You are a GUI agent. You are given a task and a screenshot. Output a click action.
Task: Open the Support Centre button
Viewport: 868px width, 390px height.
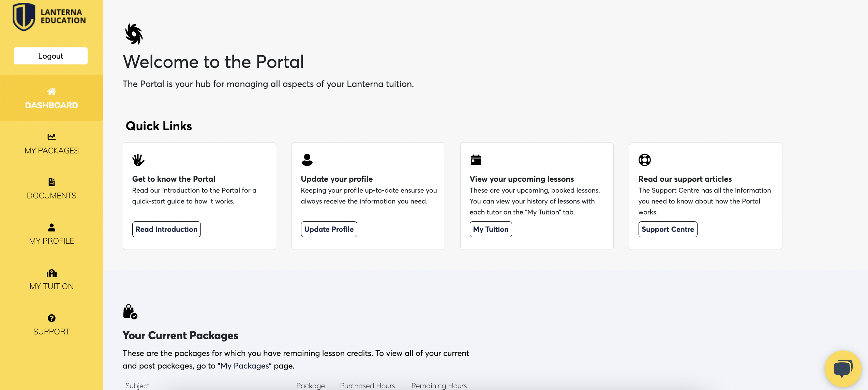point(668,229)
